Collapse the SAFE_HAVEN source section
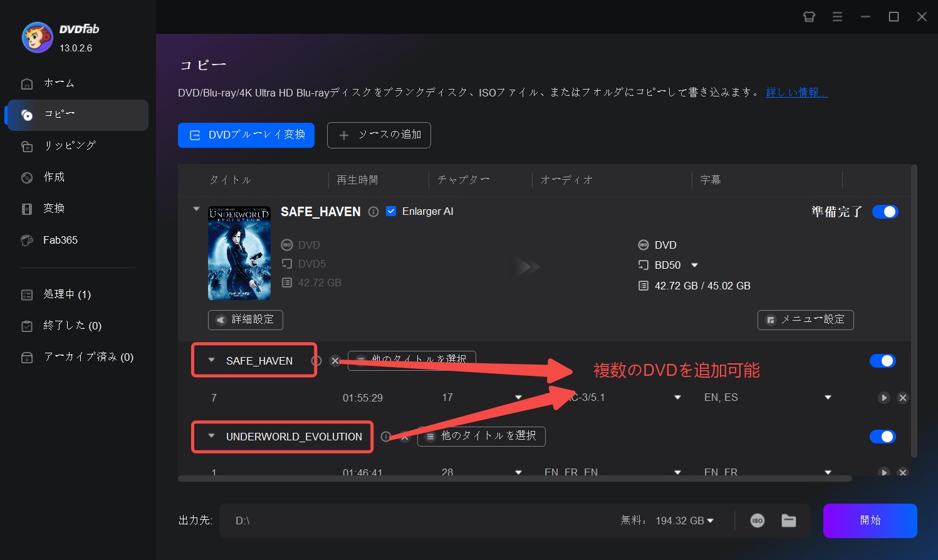 pyautogui.click(x=211, y=360)
